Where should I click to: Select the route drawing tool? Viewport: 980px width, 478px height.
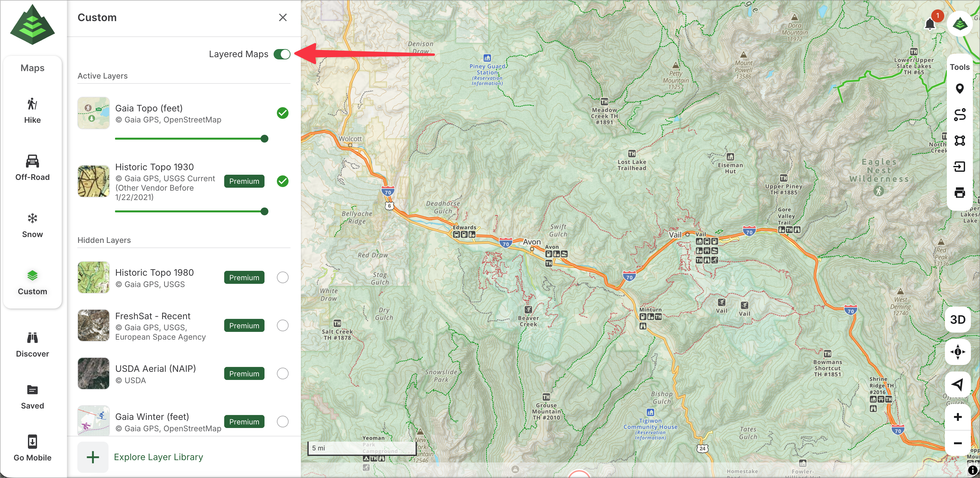(x=959, y=115)
